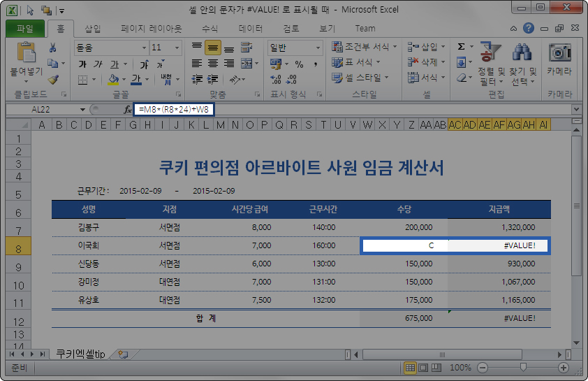
Task: Open number format dropdown
Action: coord(318,48)
